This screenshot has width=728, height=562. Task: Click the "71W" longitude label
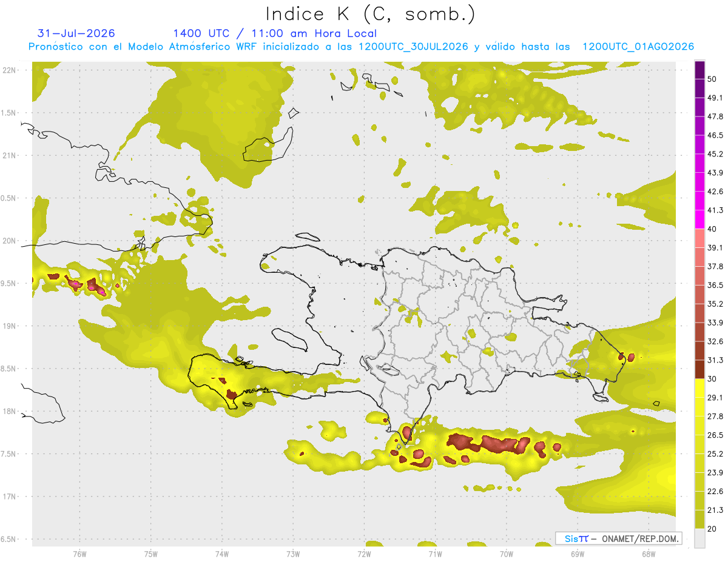coord(435,554)
